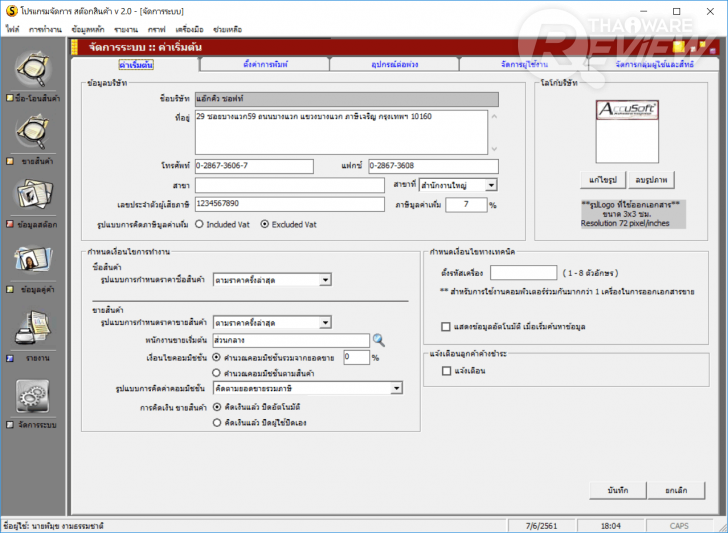Open the การทำงาน menu

45,29
